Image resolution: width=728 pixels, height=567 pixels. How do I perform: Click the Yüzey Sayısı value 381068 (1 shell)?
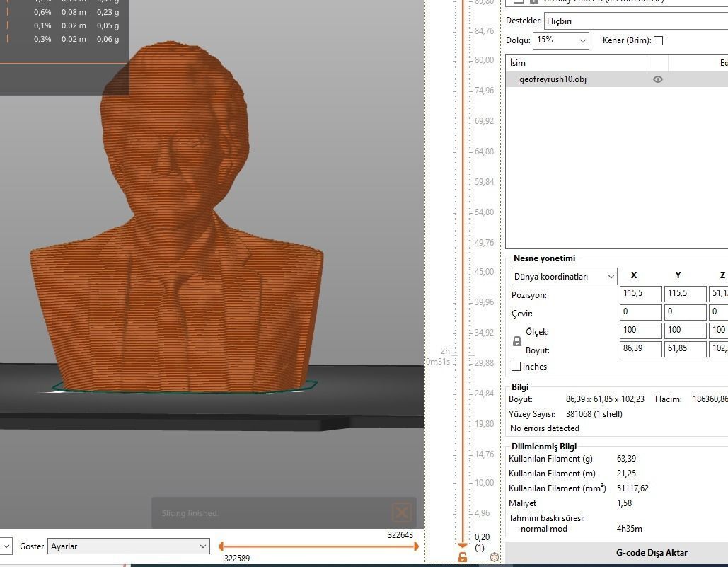594,414
